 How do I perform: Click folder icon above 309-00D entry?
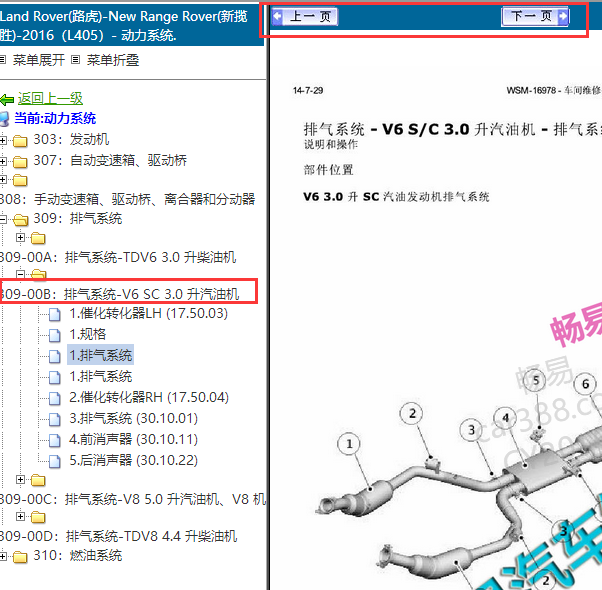pyautogui.click(x=38, y=517)
